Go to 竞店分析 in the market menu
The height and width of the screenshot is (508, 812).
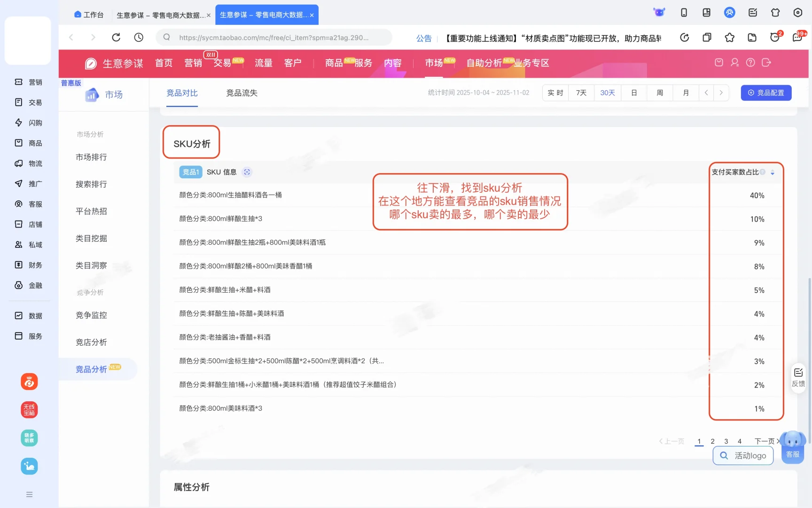tap(91, 342)
